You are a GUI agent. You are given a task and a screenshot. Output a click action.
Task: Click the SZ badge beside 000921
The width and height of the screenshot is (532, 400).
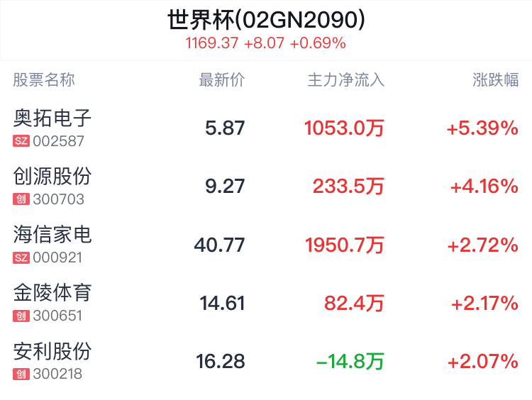click(x=21, y=257)
